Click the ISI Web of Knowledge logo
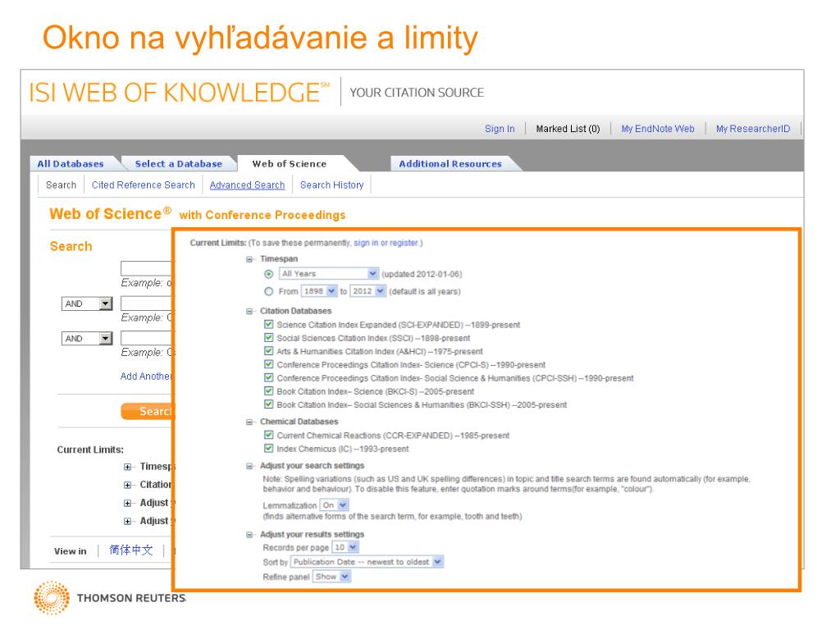840x630 pixels. click(x=180, y=92)
